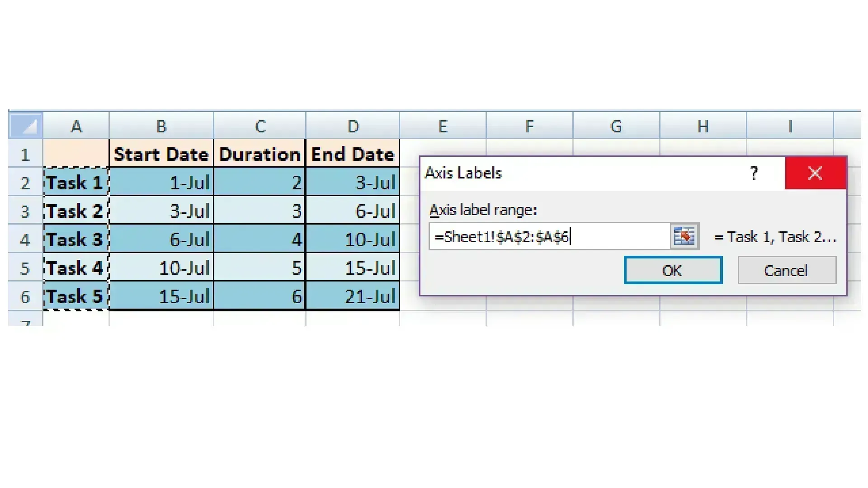Click the Task 5 cell

[x=76, y=296]
